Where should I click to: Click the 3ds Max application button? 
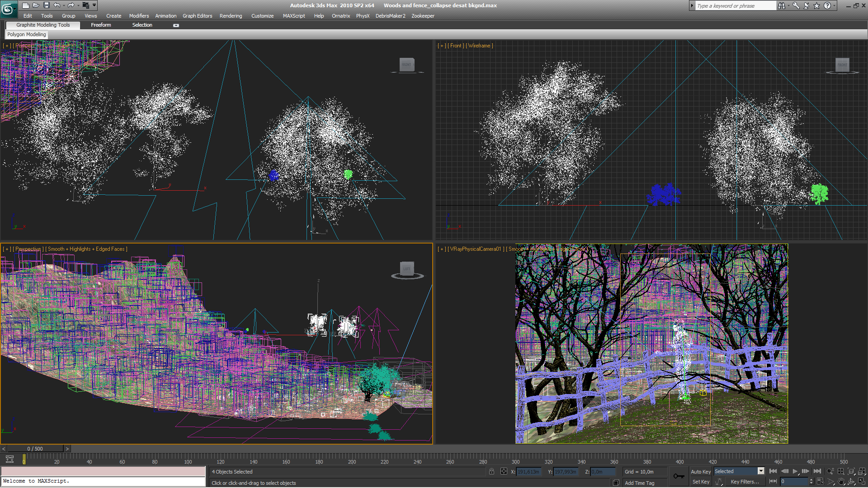point(8,8)
